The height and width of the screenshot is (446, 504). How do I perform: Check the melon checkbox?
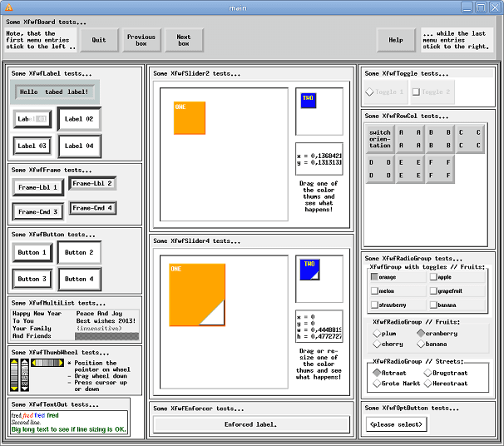[374, 290]
